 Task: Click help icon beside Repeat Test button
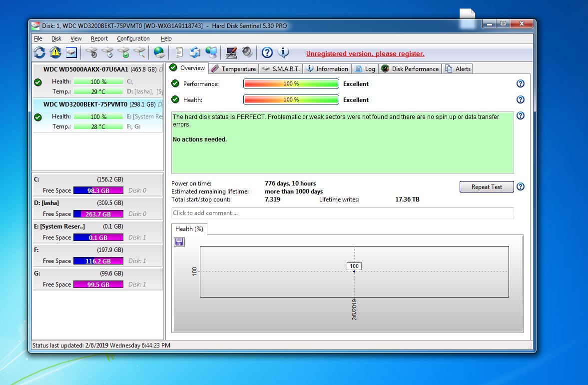point(520,186)
